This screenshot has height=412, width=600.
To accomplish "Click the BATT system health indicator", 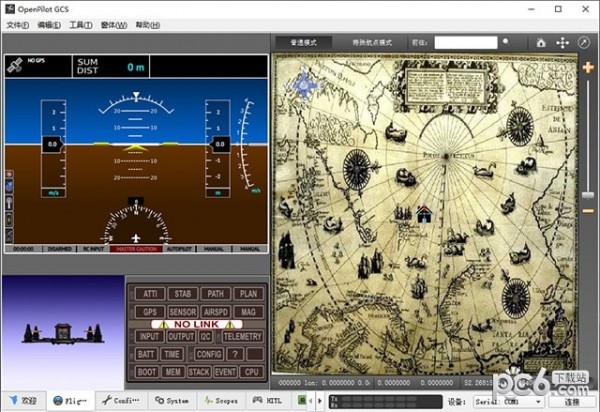I will (x=146, y=354).
